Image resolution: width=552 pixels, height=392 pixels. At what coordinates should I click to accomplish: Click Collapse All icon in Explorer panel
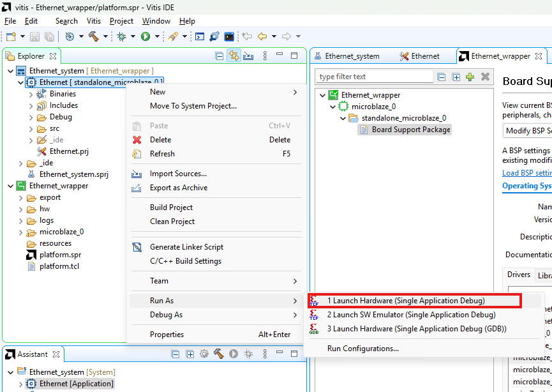tap(220, 56)
